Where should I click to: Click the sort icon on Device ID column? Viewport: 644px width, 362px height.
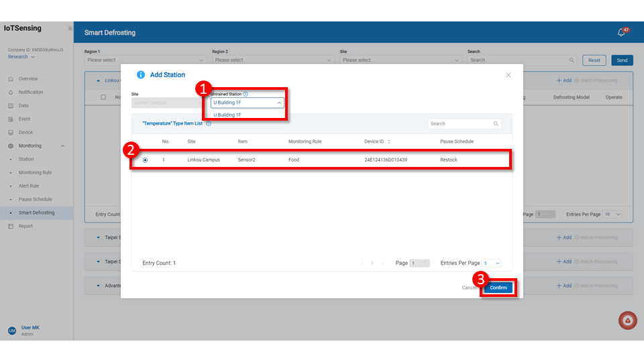point(389,142)
